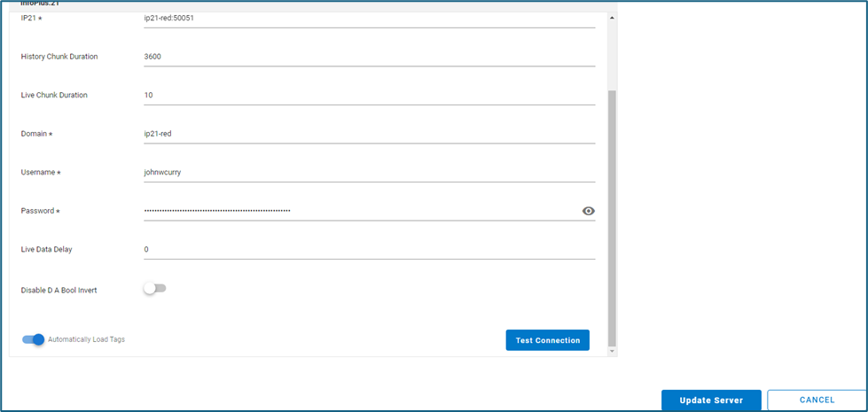
Task: Click the Domain label
Action: [x=36, y=134]
